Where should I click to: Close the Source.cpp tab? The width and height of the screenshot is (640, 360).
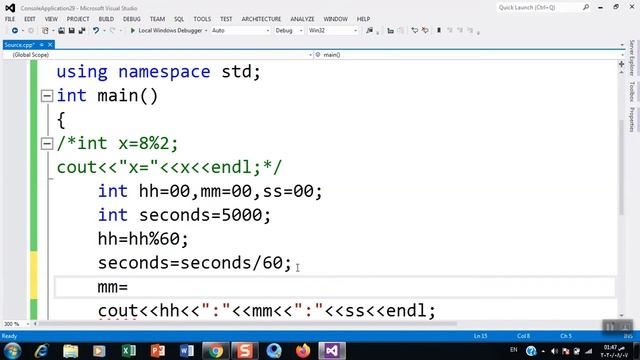50,45
